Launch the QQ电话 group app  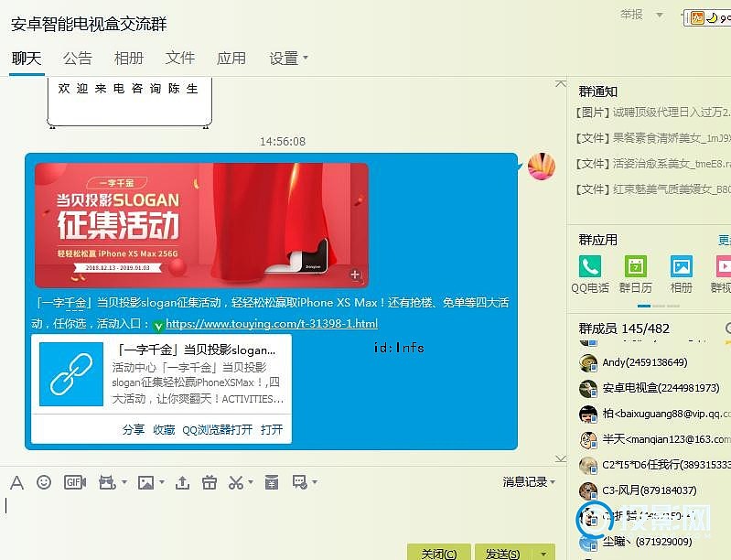[590, 275]
